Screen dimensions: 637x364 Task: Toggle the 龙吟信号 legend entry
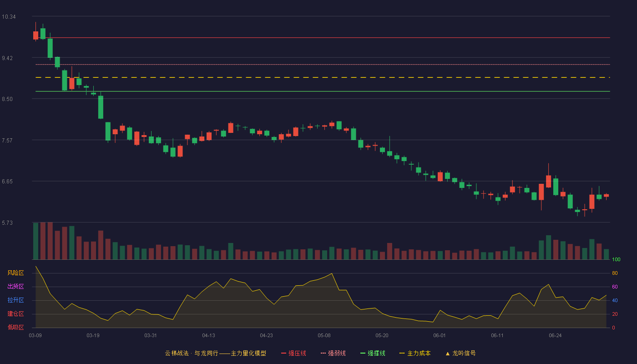coord(460,353)
